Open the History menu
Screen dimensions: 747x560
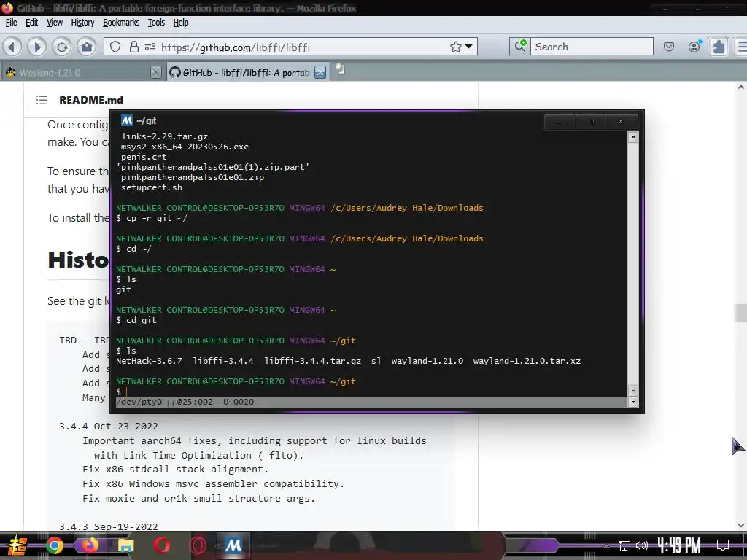coord(82,23)
